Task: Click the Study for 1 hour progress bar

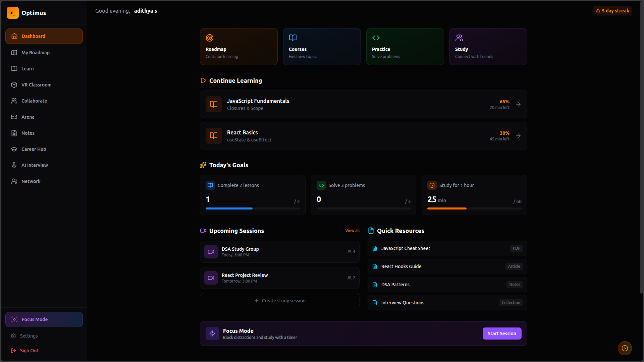Action: coord(474,208)
